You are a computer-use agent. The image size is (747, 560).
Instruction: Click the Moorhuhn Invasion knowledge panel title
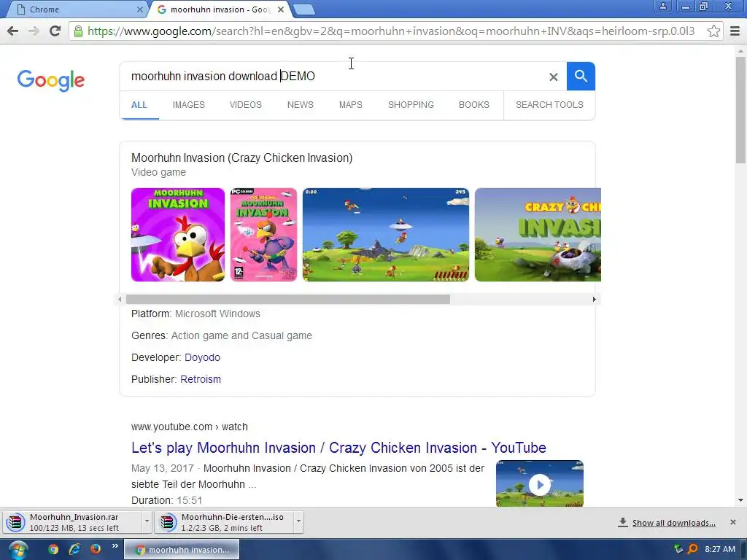[241, 158]
